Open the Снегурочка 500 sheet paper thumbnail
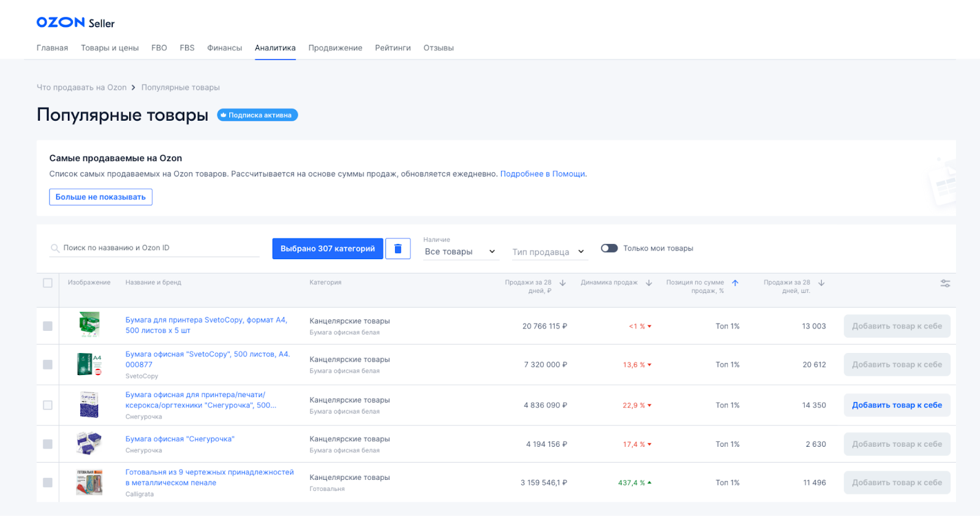 (89, 405)
